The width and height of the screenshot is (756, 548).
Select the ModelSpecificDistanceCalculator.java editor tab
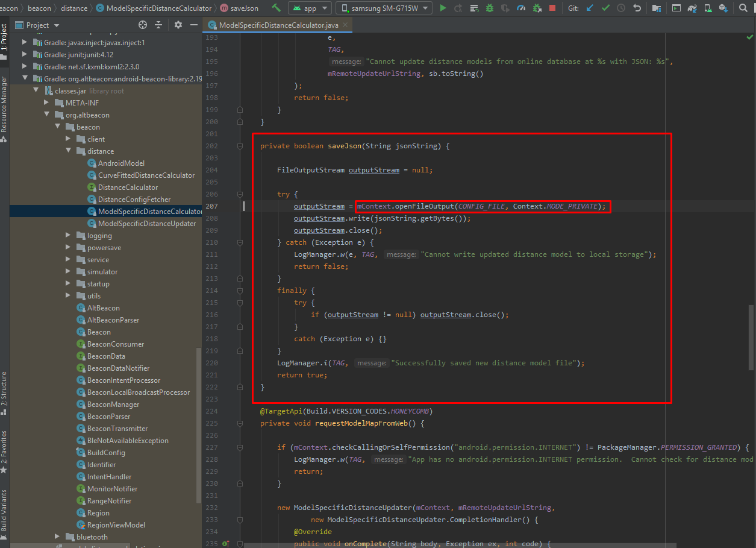(x=278, y=25)
